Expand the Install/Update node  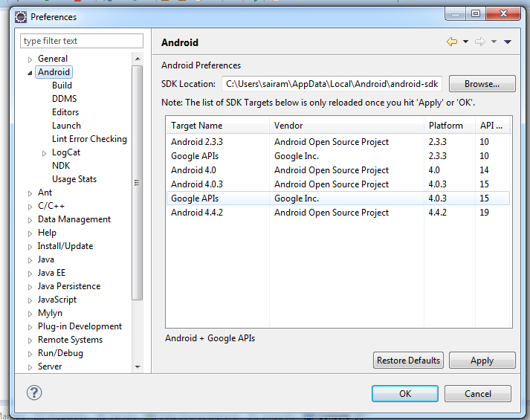click(30, 247)
